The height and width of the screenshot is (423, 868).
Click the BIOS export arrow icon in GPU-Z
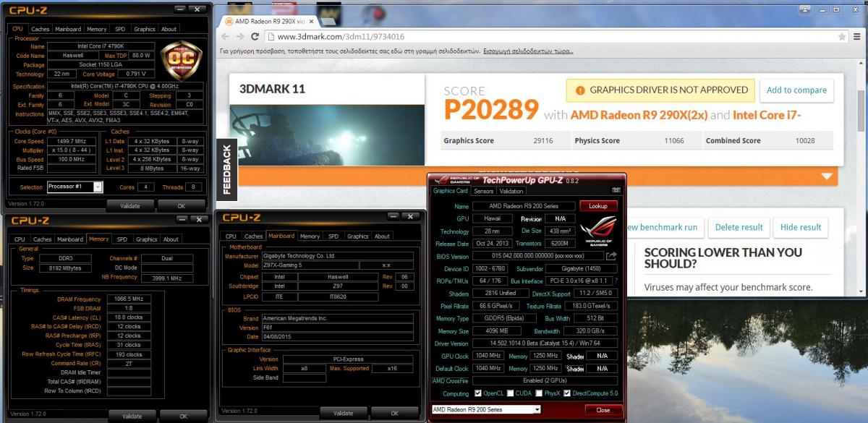(611, 256)
